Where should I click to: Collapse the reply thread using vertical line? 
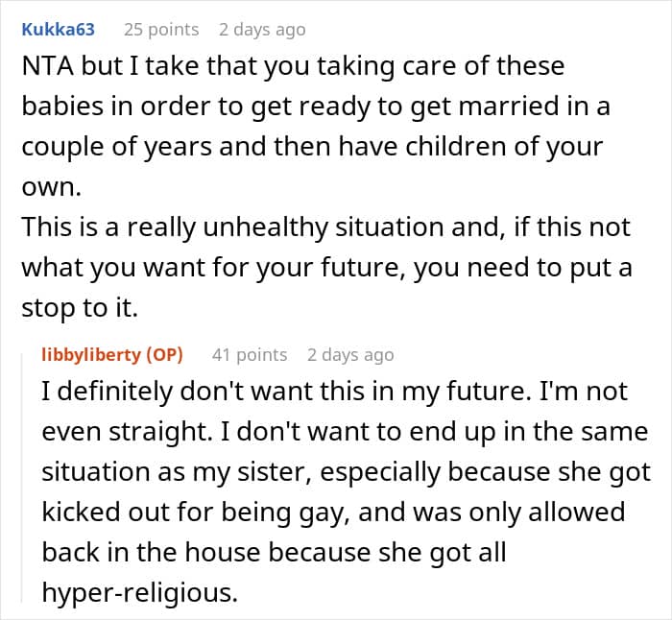(22, 478)
